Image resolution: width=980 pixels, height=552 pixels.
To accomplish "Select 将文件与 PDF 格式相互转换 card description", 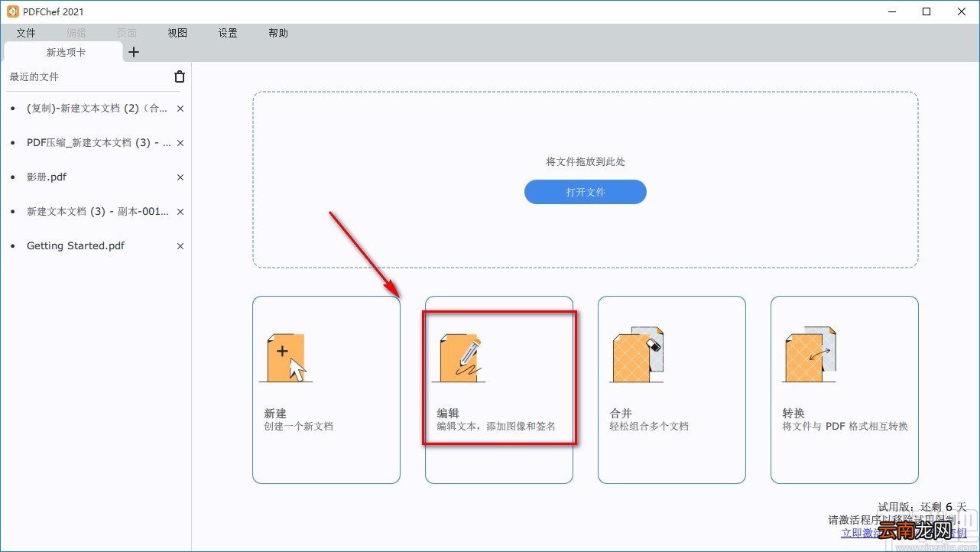I will pyautogui.click(x=845, y=427).
